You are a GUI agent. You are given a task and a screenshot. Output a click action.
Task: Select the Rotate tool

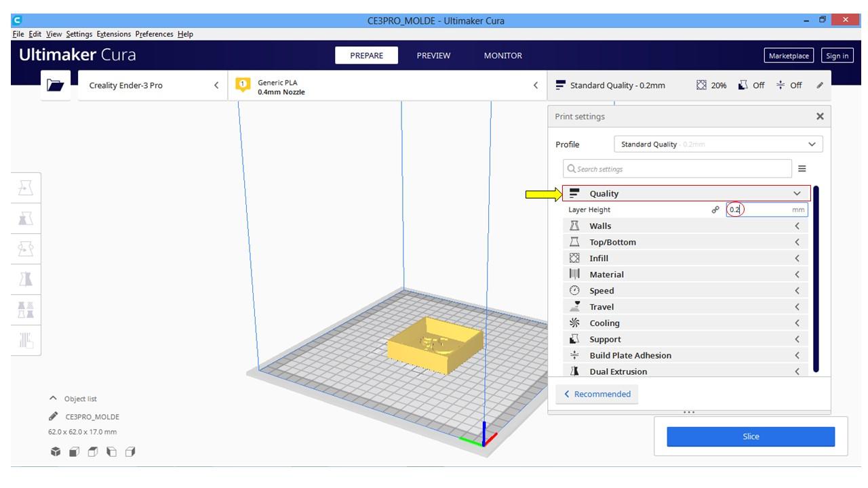coord(26,249)
